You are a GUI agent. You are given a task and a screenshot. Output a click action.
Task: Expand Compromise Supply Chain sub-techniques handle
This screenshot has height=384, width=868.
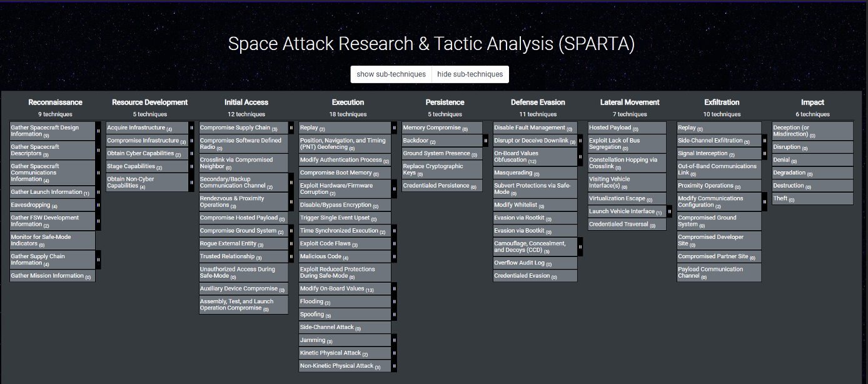pos(291,128)
